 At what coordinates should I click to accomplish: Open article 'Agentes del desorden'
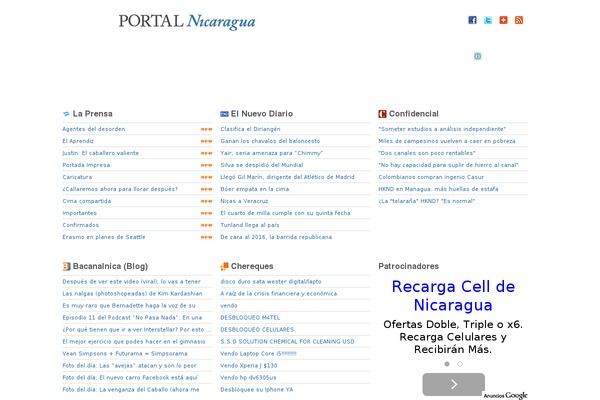tap(94, 129)
